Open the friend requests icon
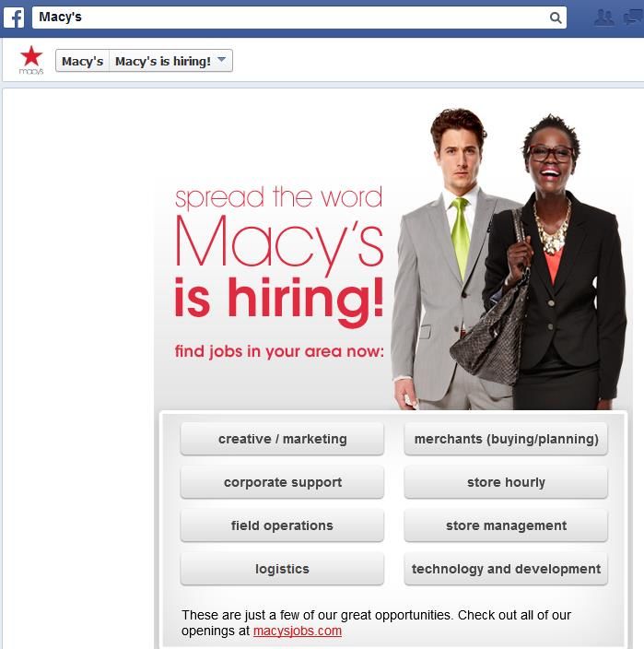This screenshot has width=644, height=649. pos(603,18)
